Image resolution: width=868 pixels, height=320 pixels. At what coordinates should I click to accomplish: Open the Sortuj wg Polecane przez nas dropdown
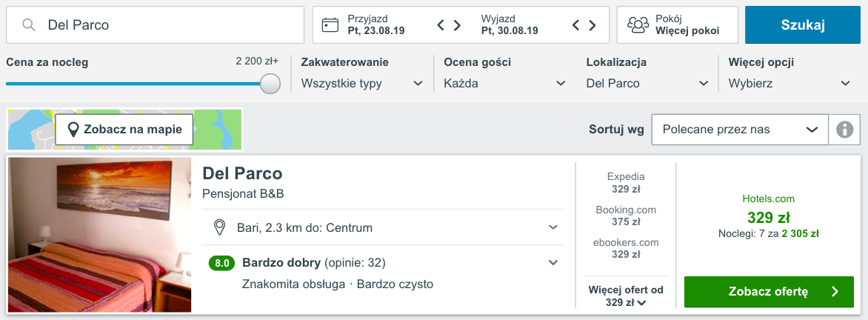click(x=740, y=130)
